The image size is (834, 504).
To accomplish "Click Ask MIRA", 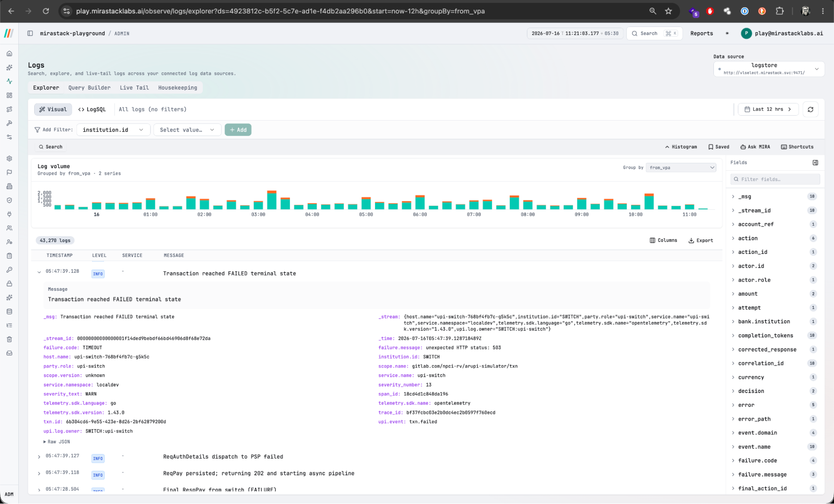I will click(755, 147).
